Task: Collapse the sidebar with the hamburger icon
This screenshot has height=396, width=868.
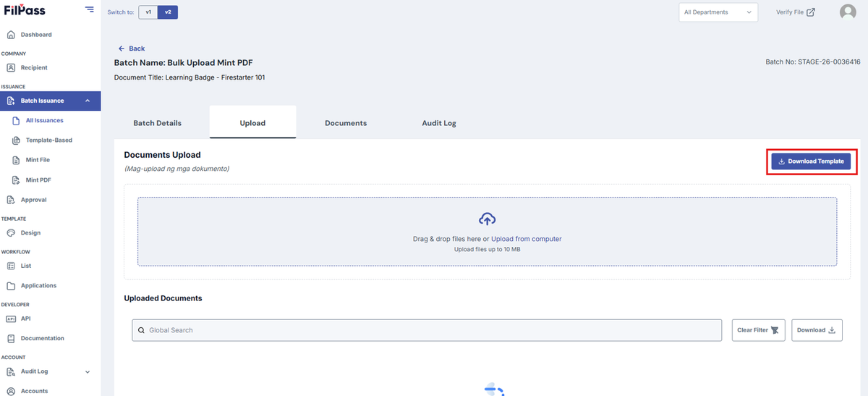Action: (x=89, y=9)
